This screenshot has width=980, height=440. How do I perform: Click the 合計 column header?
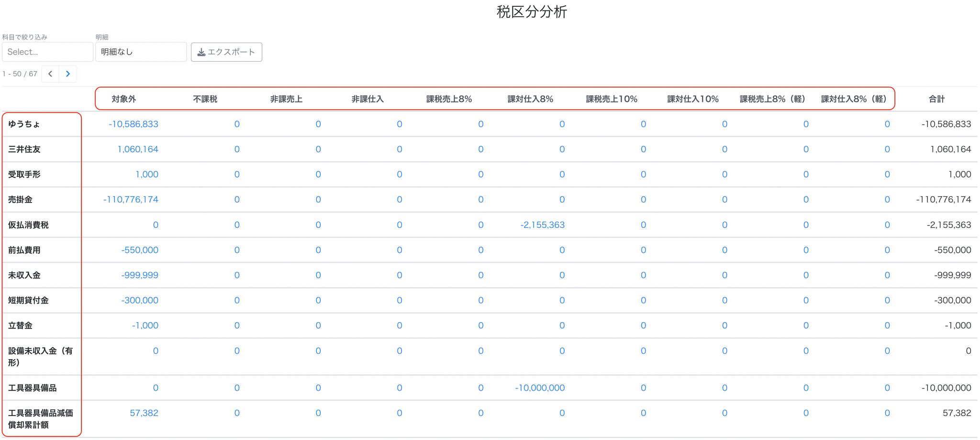click(936, 99)
